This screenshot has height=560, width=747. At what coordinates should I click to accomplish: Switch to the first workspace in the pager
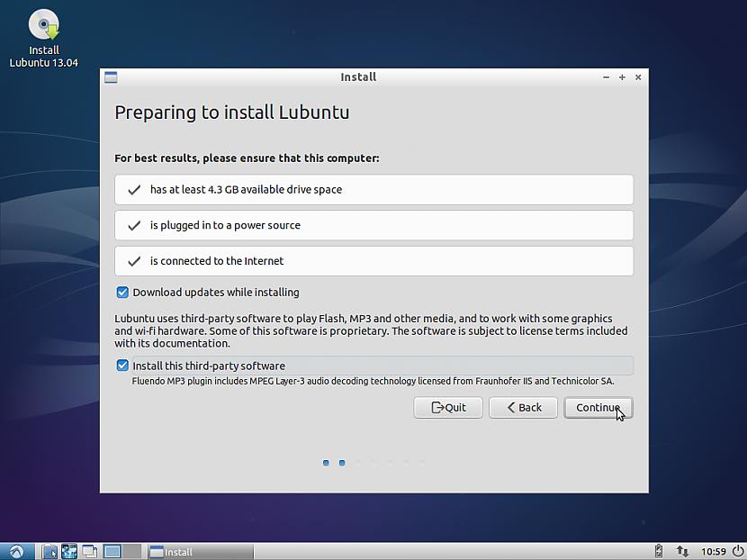click(112, 551)
